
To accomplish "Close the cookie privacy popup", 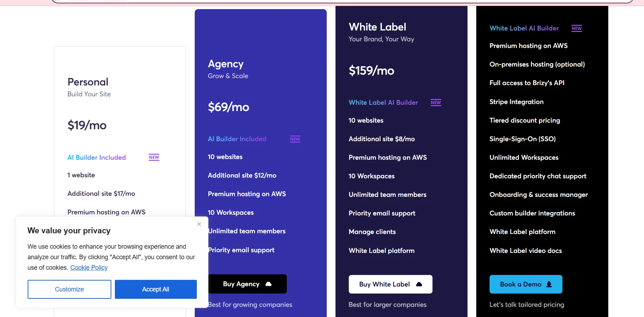I will [x=199, y=224].
